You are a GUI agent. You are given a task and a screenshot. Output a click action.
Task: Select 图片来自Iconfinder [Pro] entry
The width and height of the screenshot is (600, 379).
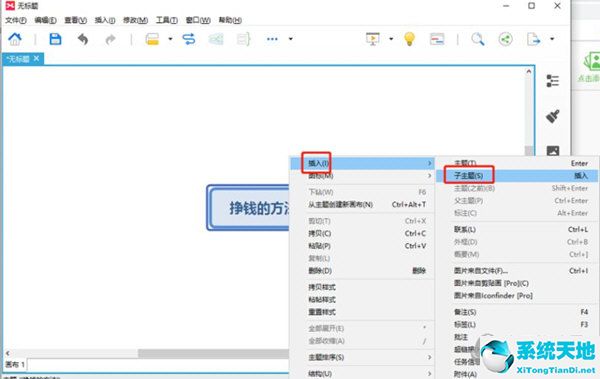point(517,296)
